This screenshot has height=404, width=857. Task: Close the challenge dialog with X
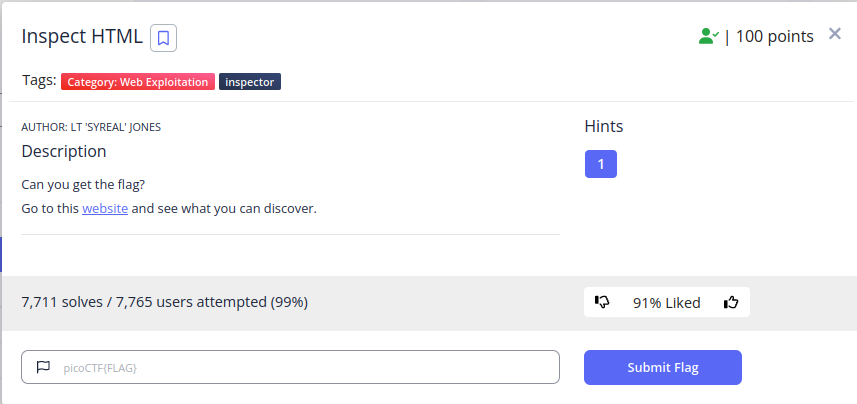coord(834,34)
